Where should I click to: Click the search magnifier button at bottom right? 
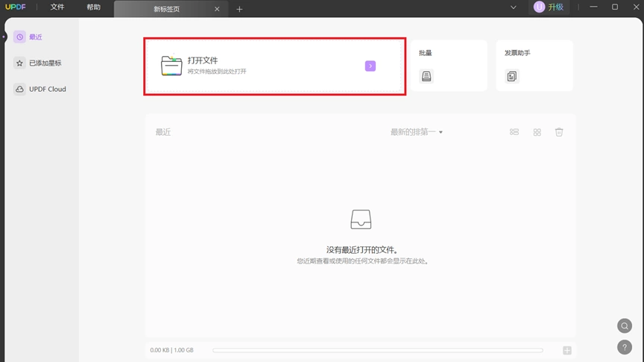point(625,325)
